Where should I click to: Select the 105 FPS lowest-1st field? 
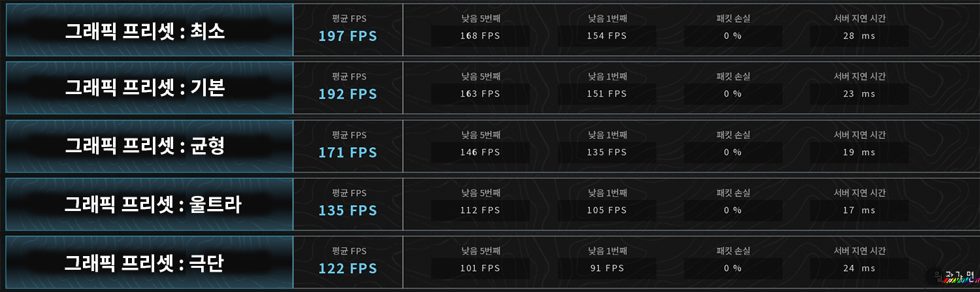tap(607, 210)
